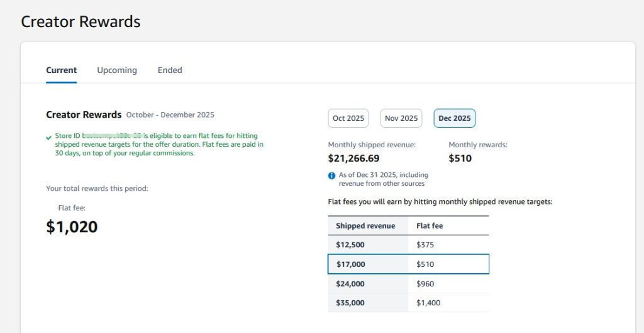The image size is (644, 333).
Task: Go to the Ended tab
Action: [x=170, y=70]
